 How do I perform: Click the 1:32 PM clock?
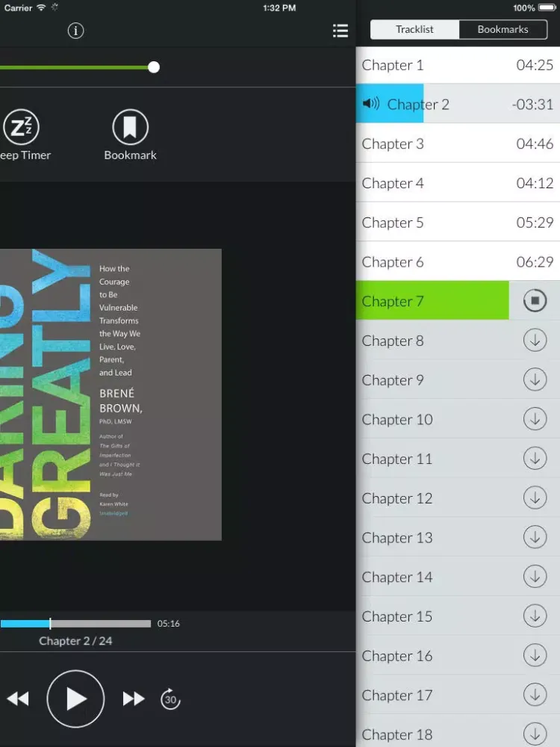click(x=279, y=8)
